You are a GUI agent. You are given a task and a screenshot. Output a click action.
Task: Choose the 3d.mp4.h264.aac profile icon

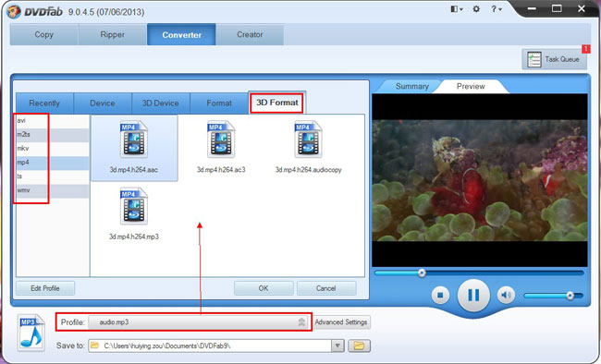[134, 140]
